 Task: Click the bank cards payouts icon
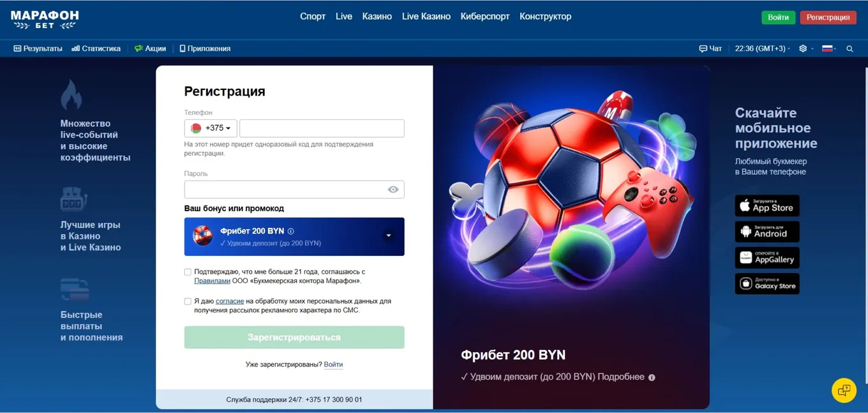pyautogui.click(x=75, y=290)
